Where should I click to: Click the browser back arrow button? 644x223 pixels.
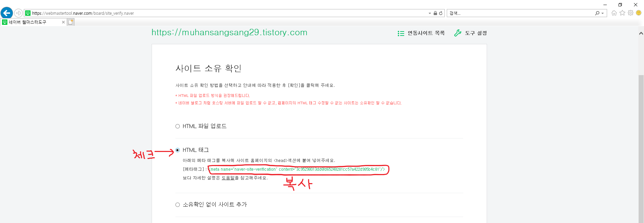click(7, 13)
